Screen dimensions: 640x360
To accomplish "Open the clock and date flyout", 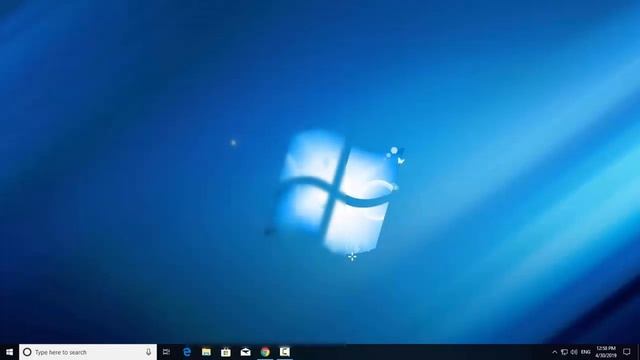I will click(x=606, y=352).
